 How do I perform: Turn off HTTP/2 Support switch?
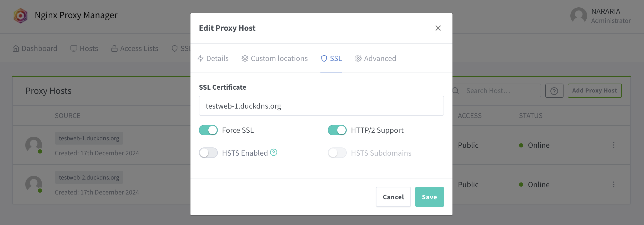click(337, 130)
